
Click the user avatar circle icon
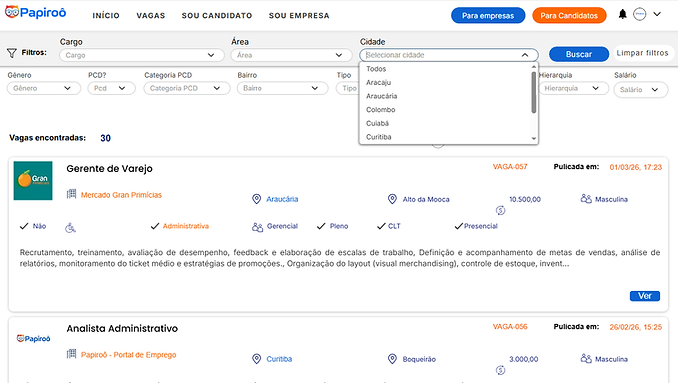(x=640, y=14)
